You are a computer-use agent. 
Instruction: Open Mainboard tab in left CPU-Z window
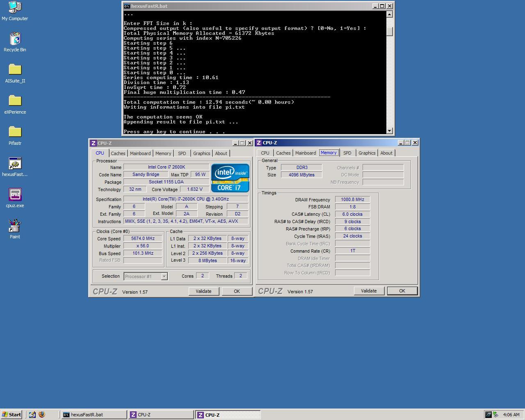(140, 153)
